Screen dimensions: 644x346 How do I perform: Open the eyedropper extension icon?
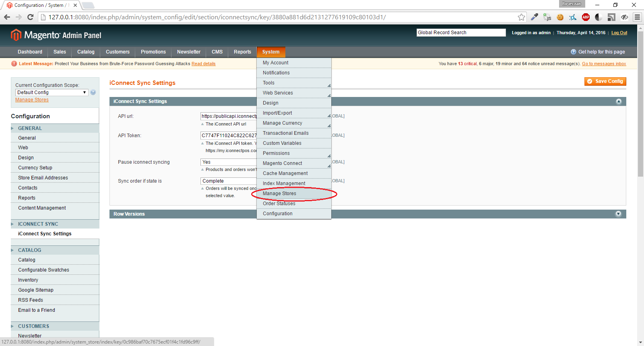[535, 17]
